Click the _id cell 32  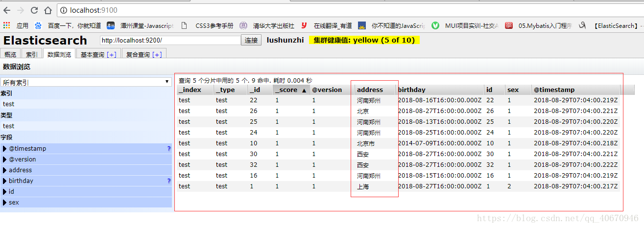pyautogui.click(x=253, y=165)
